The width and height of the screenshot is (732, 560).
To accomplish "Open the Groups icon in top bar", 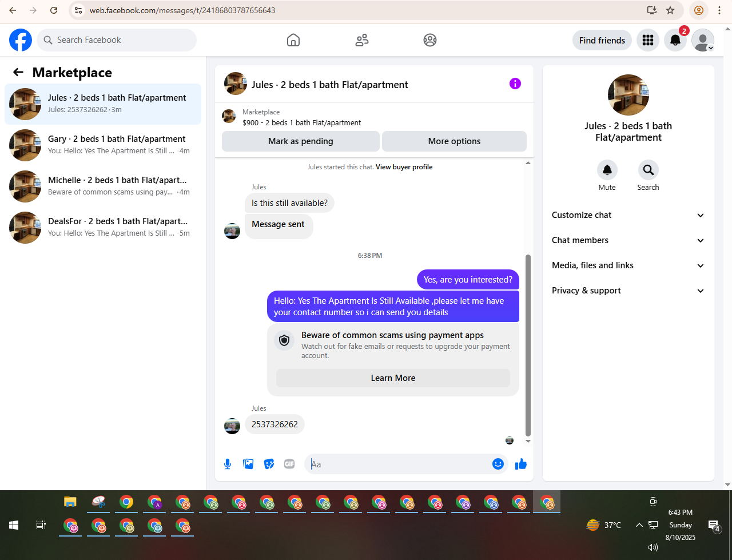I will (x=430, y=40).
